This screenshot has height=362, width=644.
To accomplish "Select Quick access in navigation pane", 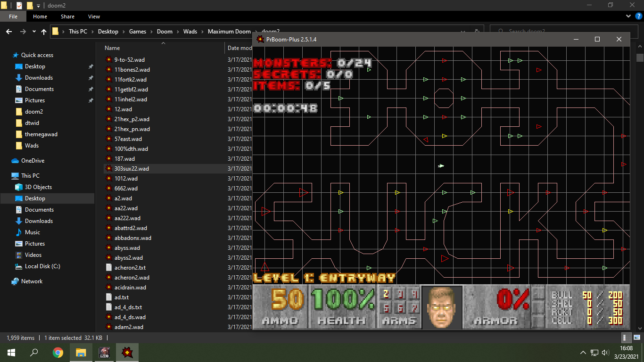I will click(37, 55).
